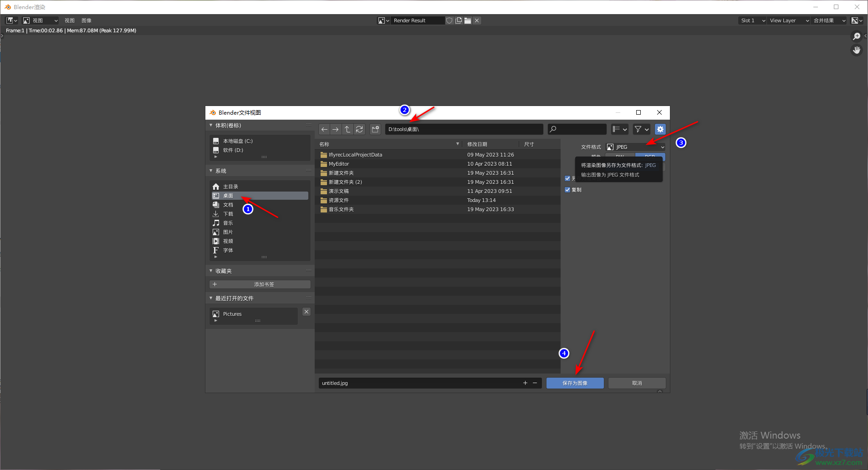
Task: Open 合并结果 pass dropdown
Action: click(829, 20)
